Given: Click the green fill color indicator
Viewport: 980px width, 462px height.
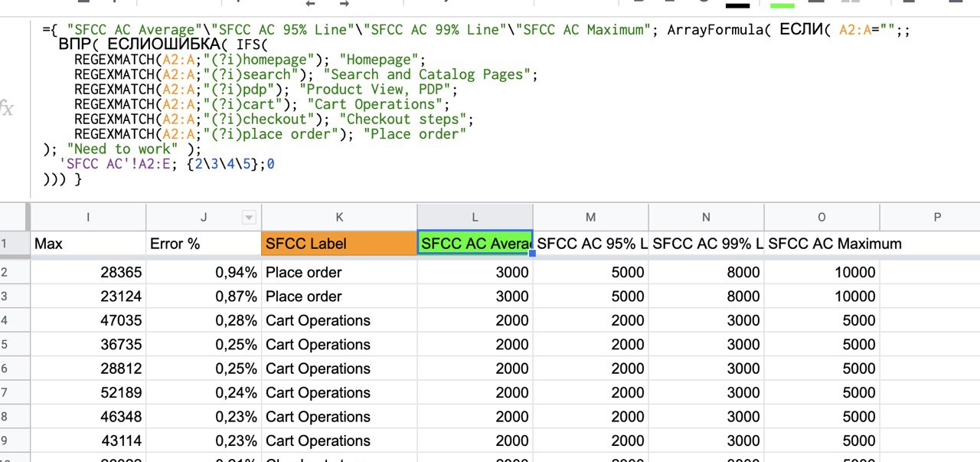Looking at the screenshot, I should click(782, 5).
